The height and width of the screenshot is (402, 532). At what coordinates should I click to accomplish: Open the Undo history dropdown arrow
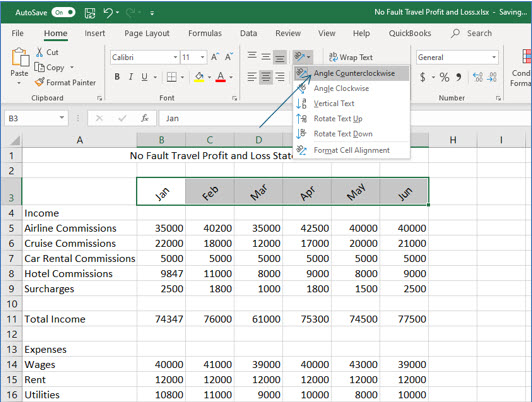pos(117,13)
